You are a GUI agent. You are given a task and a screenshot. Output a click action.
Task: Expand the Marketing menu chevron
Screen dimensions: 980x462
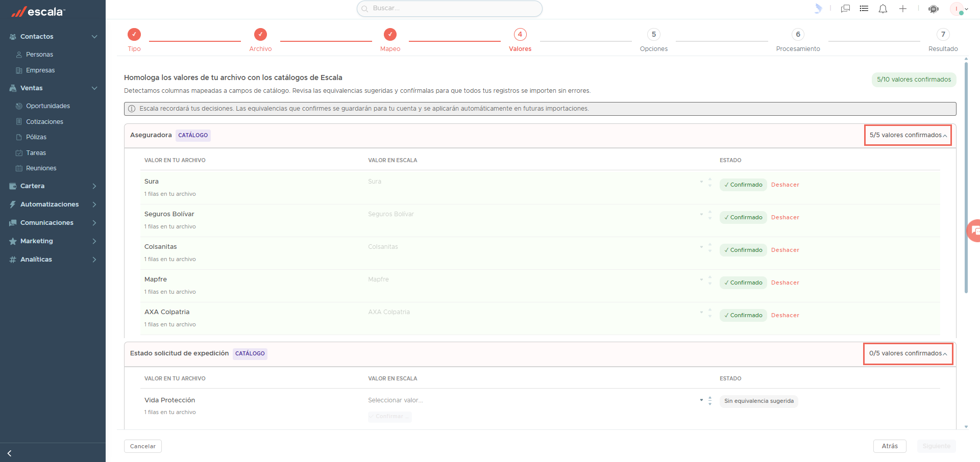(94, 241)
